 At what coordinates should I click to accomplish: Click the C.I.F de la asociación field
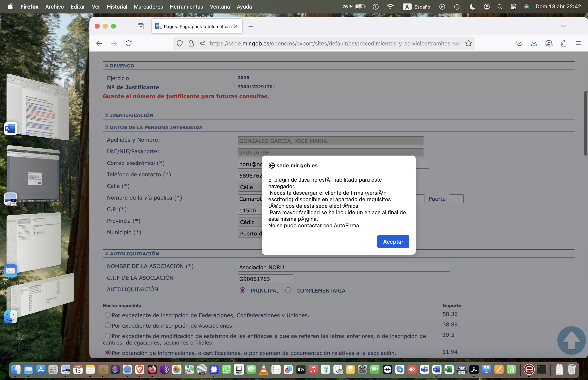click(x=265, y=279)
